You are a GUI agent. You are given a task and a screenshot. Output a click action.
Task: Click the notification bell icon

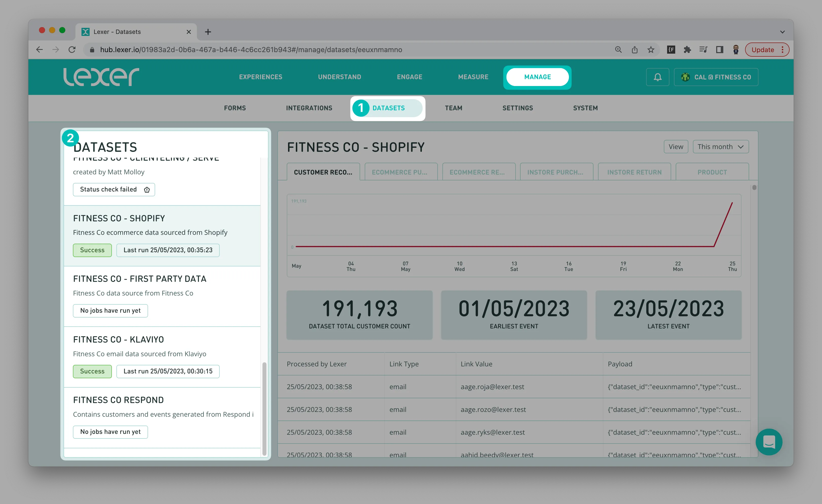(x=657, y=77)
